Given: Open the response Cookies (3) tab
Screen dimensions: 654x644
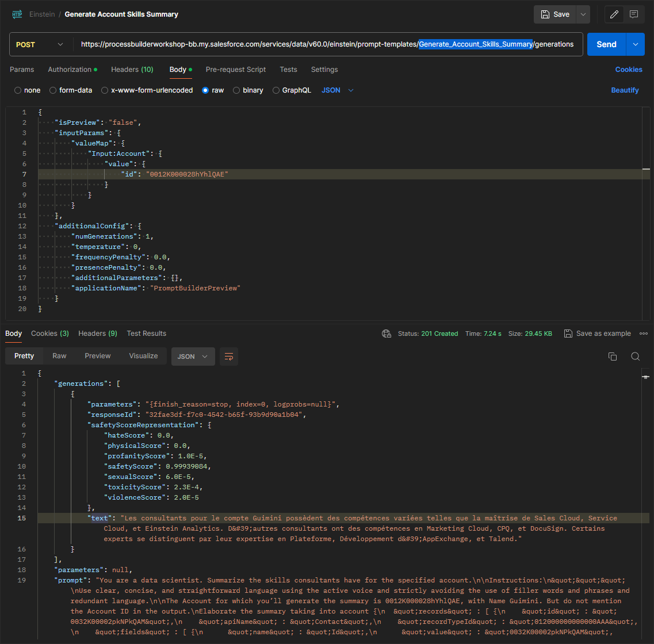Looking at the screenshot, I should 50,333.
